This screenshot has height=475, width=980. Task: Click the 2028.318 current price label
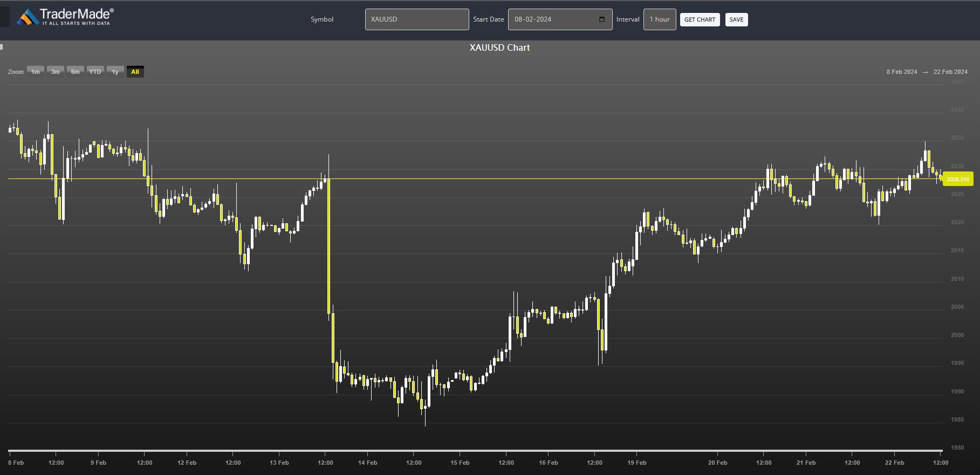point(957,180)
